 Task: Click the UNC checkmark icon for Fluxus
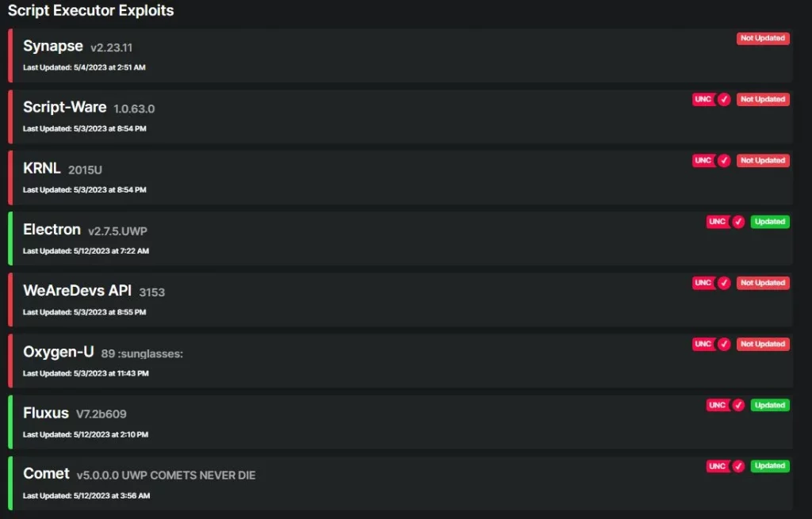coord(738,405)
